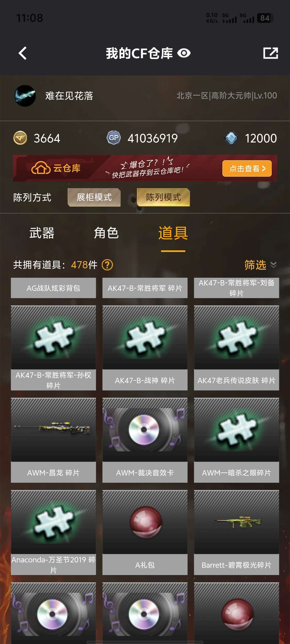
Task: Select the 展柜模式 display option
Action: tap(94, 197)
